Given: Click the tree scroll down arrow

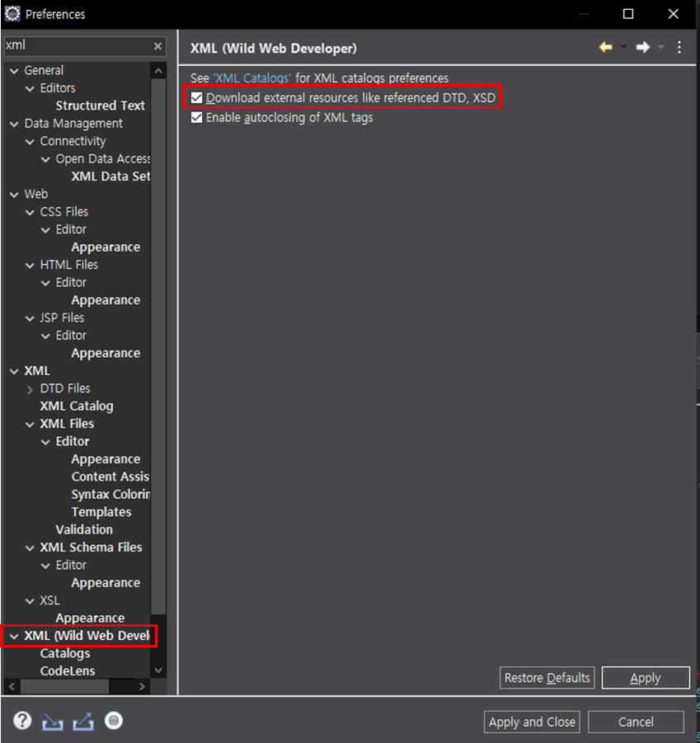Looking at the screenshot, I should [158, 670].
